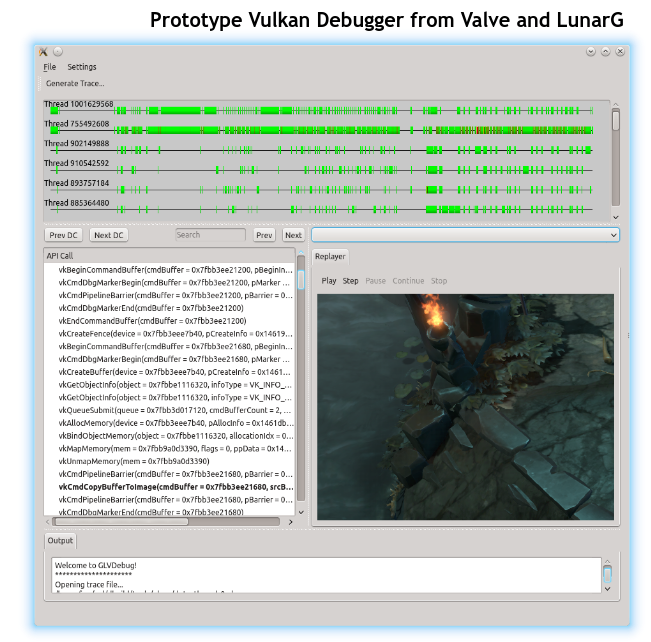Close the debugger window

(x=620, y=51)
